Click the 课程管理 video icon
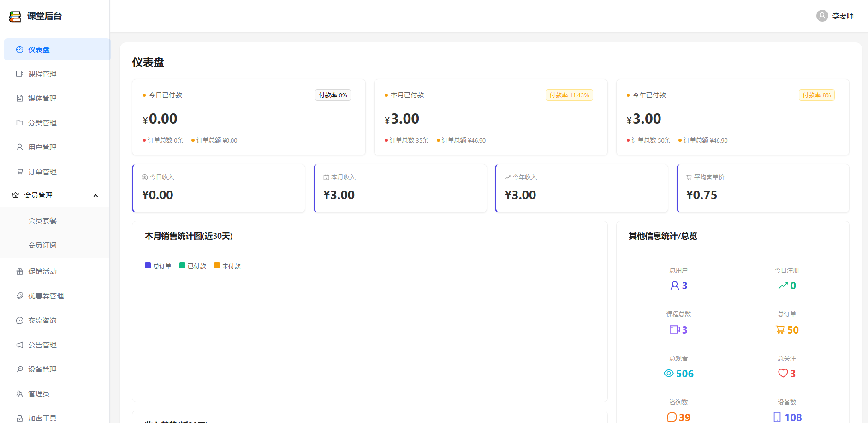The height and width of the screenshot is (423, 868). click(19, 74)
